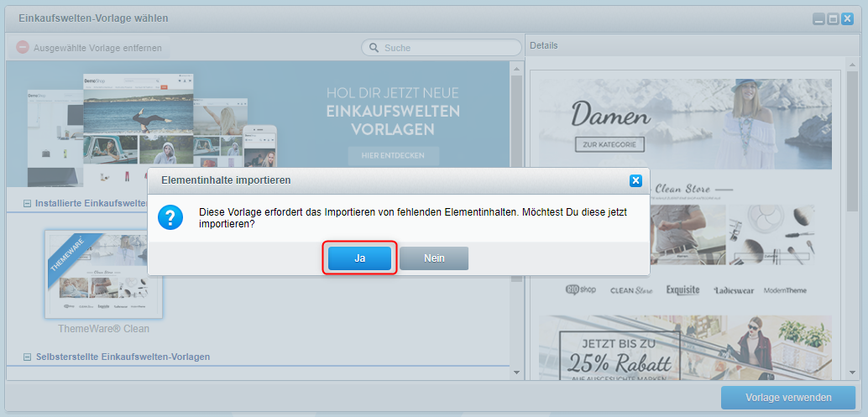Click scroll down arrow of template list

[x=516, y=373]
